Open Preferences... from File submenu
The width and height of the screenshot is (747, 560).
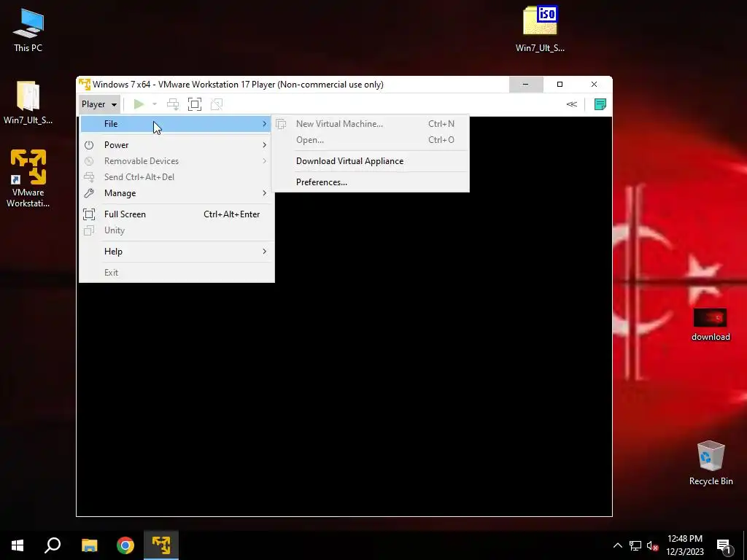pos(370,182)
